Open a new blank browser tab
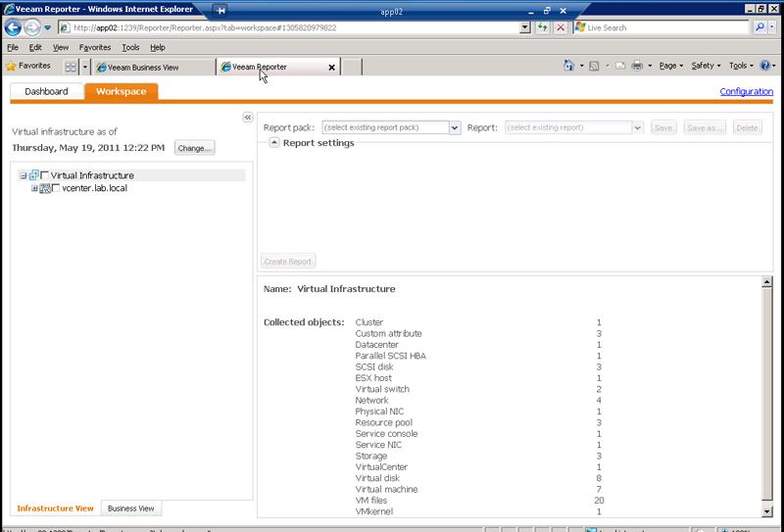 [x=352, y=67]
